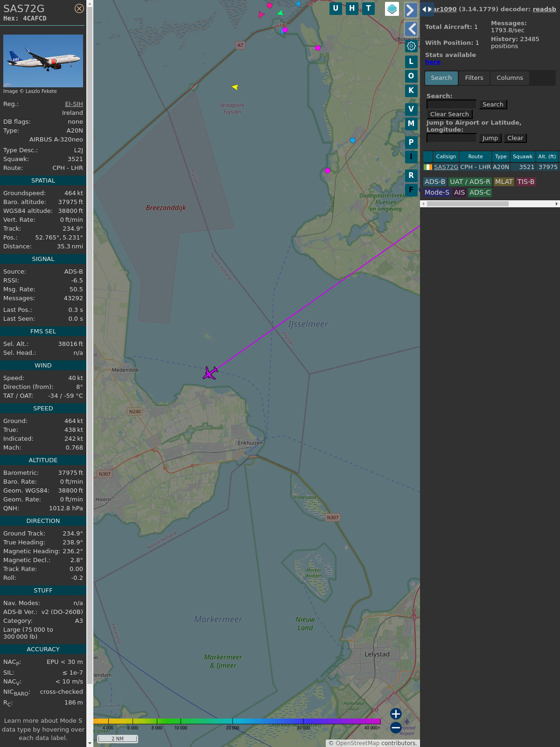Zoom out with the minus button

(396, 728)
